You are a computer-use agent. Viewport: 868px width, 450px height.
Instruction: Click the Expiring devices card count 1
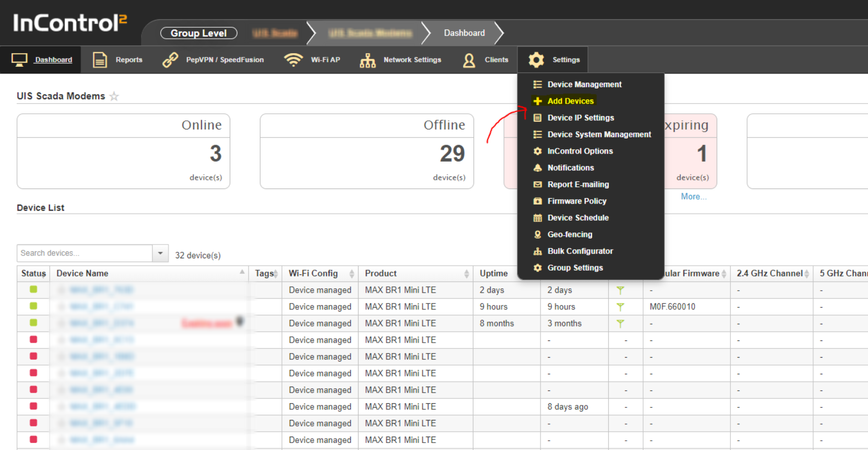tap(702, 154)
